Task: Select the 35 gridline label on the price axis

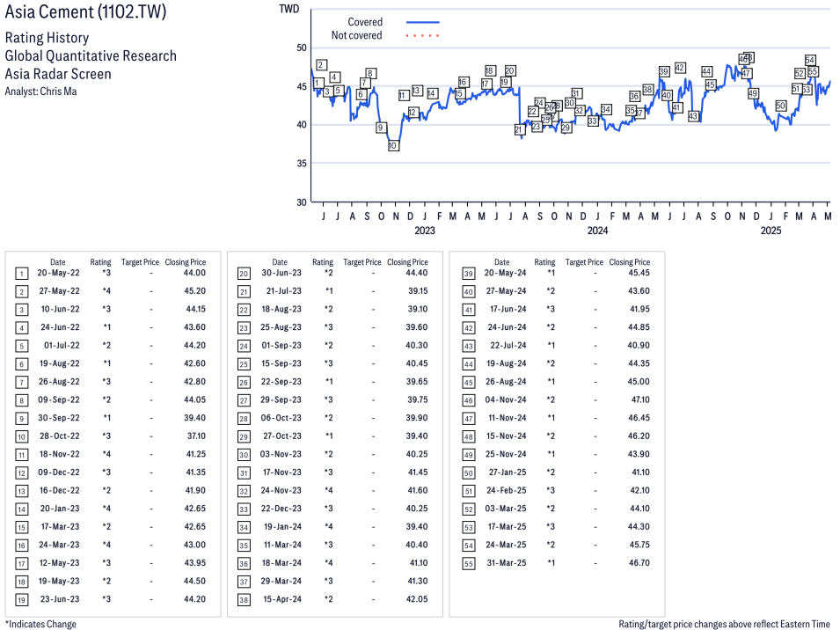Action: 302,164
